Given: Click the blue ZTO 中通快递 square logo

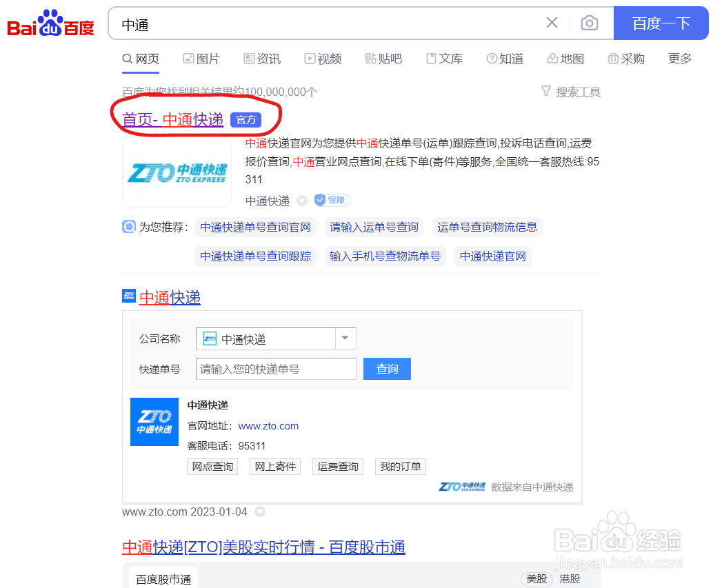Looking at the screenshot, I should 154,422.
